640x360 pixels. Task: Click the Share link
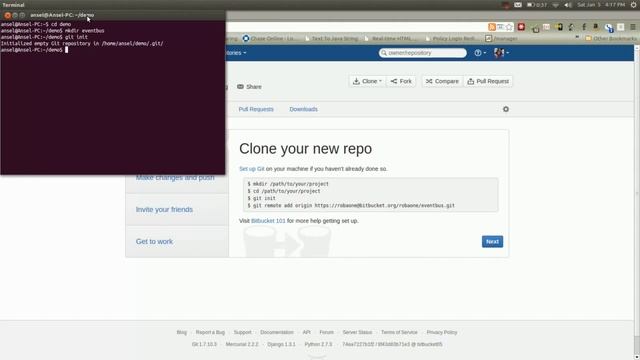point(249,87)
